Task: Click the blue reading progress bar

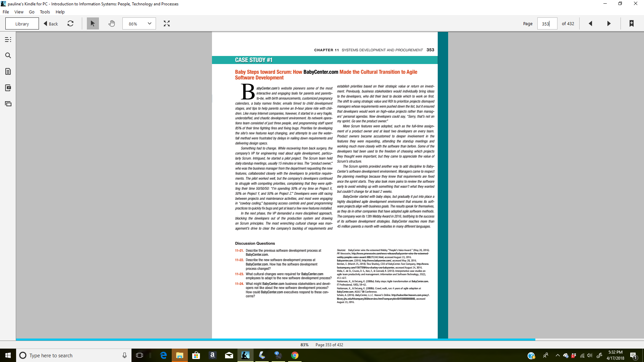Action: tap(275, 340)
